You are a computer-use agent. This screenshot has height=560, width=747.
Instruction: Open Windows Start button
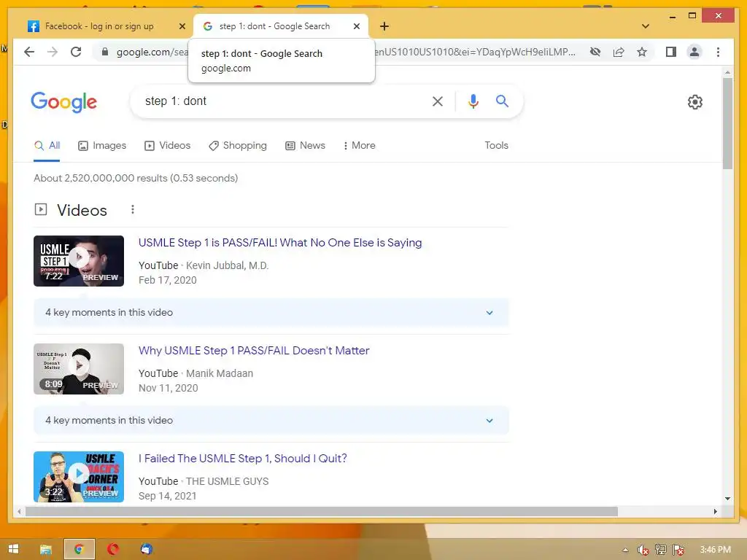tap(13, 549)
